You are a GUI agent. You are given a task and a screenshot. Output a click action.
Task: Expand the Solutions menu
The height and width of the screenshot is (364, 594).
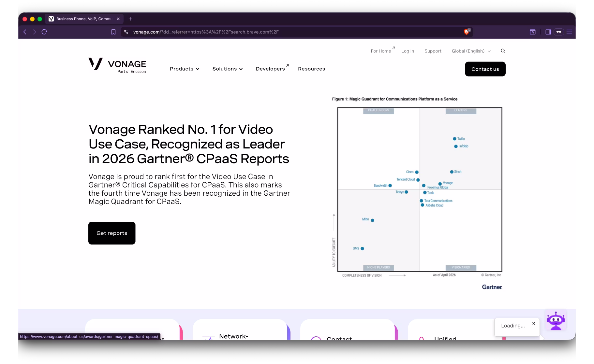228,69
